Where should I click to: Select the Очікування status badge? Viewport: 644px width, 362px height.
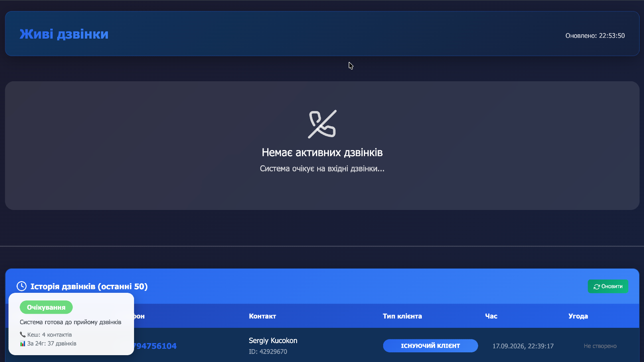[x=46, y=307]
